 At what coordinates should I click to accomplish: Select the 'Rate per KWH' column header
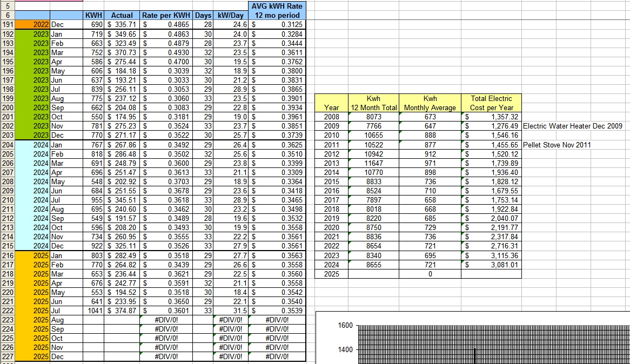click(166, 16)
